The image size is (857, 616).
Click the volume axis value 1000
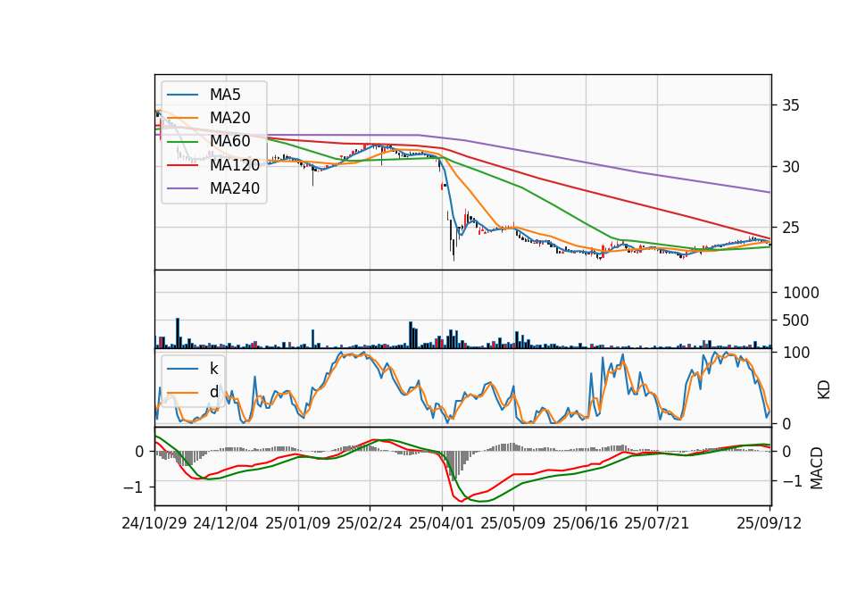[801, 293]
